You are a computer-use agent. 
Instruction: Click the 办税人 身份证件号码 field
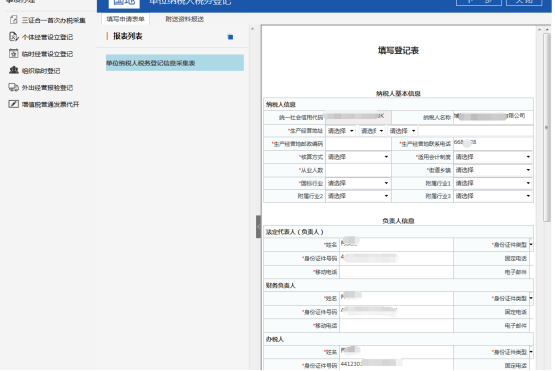[396, 365]
